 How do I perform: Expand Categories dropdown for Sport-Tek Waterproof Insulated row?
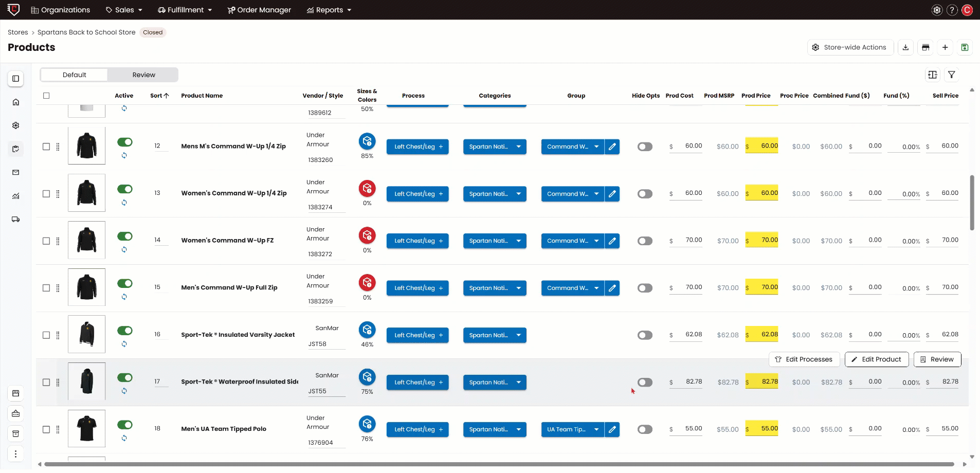tap(495, 383)
